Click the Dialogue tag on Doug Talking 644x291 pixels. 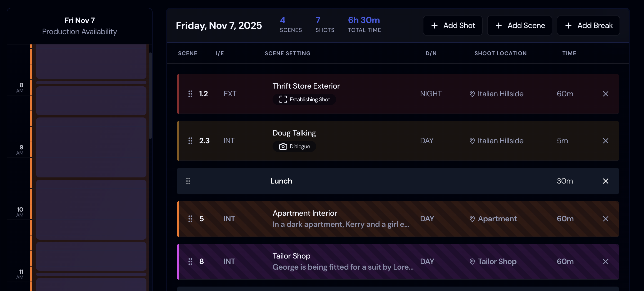tap(294, 146)
